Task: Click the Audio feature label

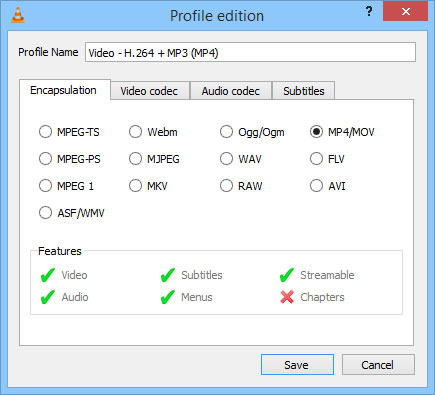Action: [75, 297]
